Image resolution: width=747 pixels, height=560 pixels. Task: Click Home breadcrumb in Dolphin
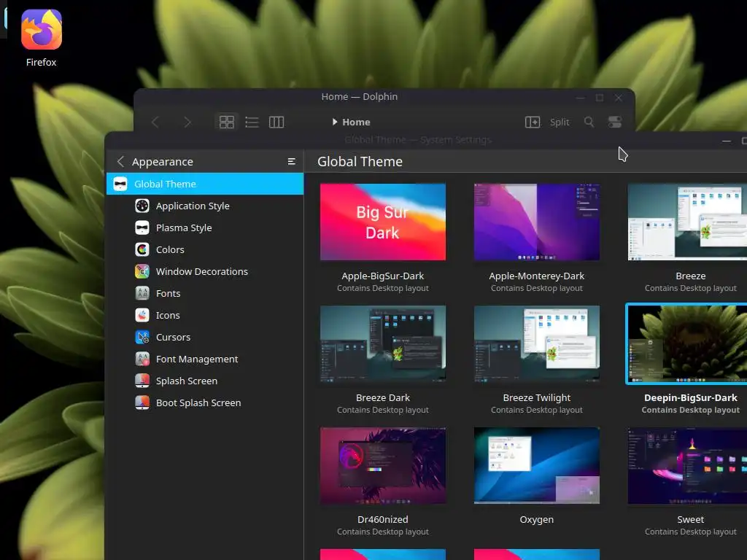356,122
